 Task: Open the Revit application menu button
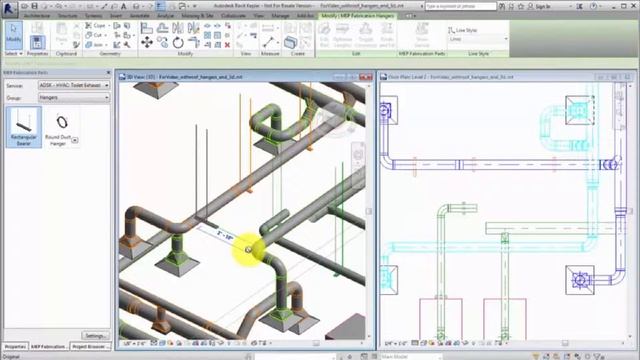(x=9, y=8)
